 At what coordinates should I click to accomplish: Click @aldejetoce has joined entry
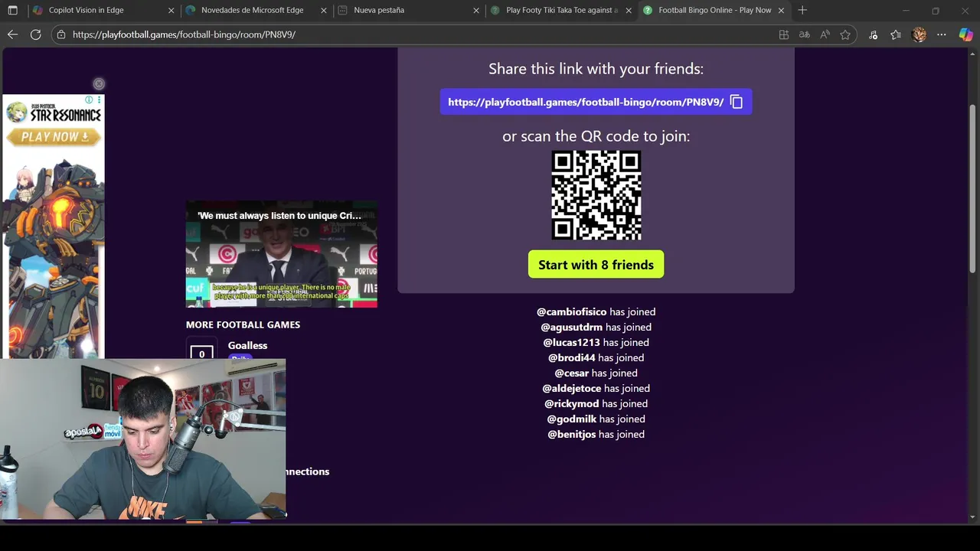tap(596, 388)
